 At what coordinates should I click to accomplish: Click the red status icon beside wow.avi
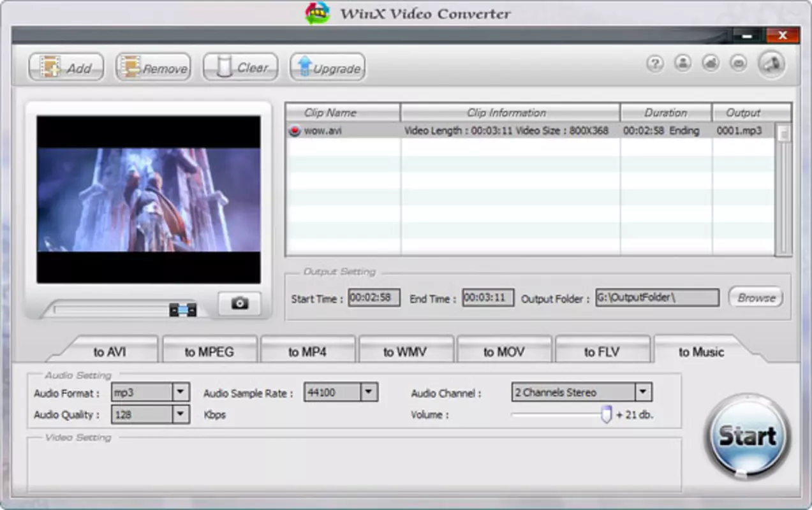point(294,131)
